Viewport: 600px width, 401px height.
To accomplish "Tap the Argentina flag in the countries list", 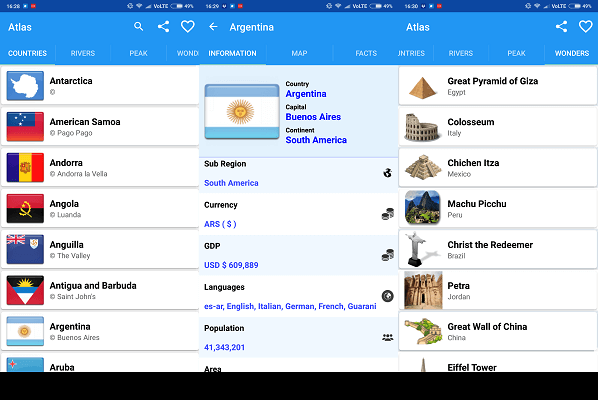I will coord(25,331).
